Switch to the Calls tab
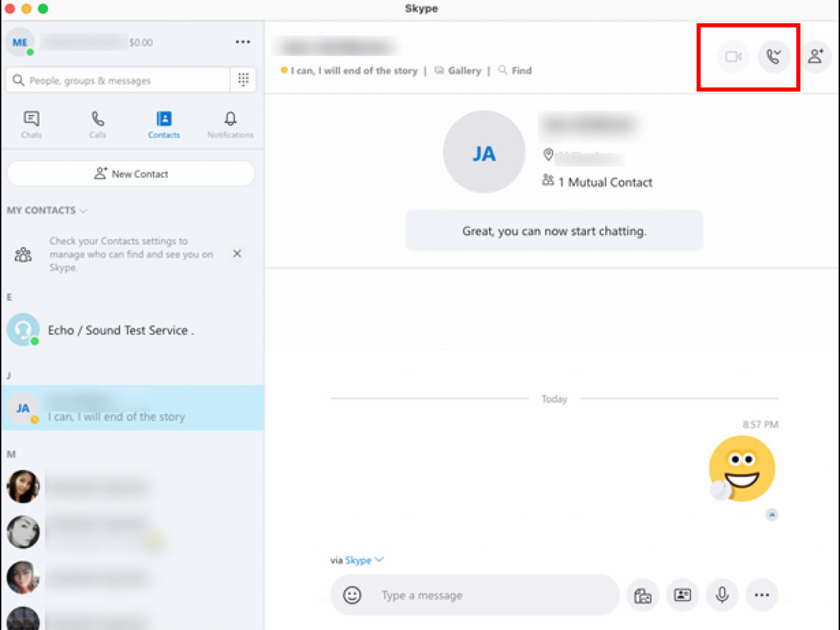The height and width of the screenshot is (630, 840). click(x=97, y=125)
